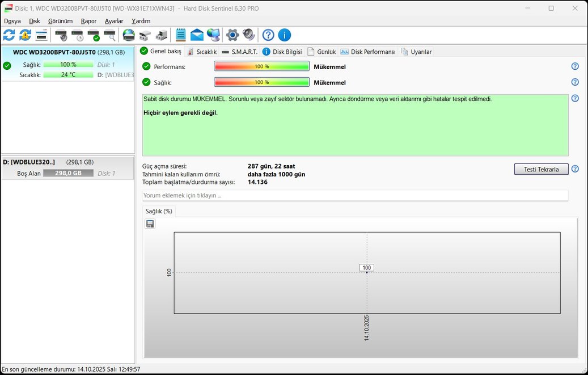This screenshot has width=588, height=375.
Task: Click the network computer icon on toolbar
Action: [x=214, y=35]
